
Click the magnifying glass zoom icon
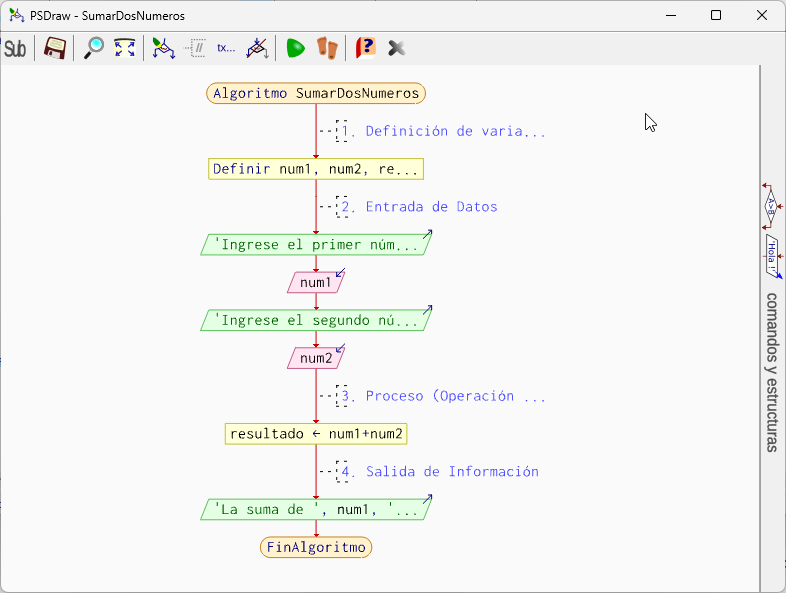(x=94, y=48)
